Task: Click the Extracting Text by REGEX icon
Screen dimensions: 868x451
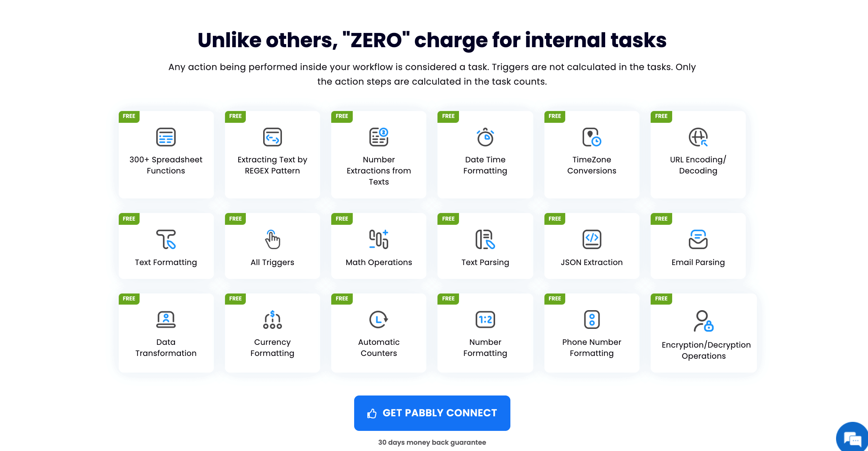Action: [272, 137]
